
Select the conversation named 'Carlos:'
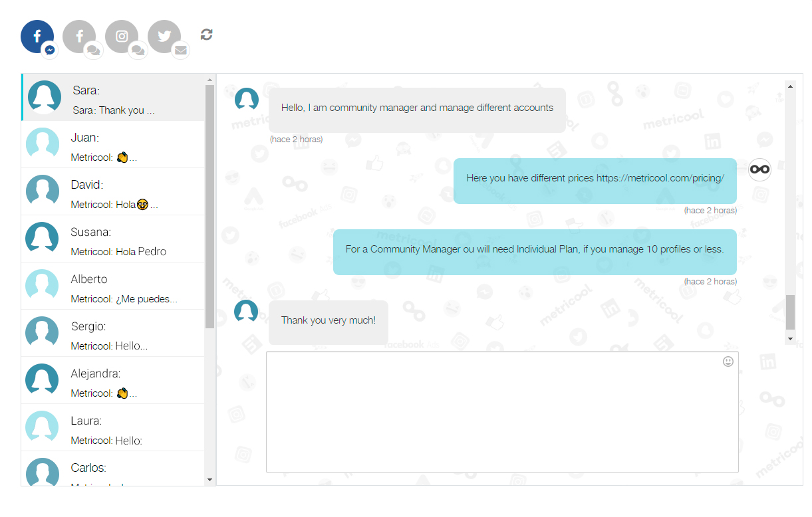[113, 468]
